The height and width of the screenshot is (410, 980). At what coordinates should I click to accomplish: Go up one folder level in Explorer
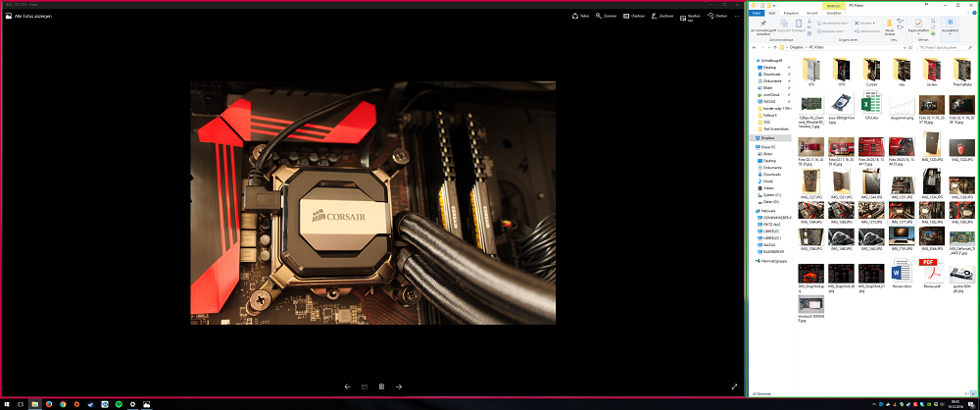pos(775,48)
